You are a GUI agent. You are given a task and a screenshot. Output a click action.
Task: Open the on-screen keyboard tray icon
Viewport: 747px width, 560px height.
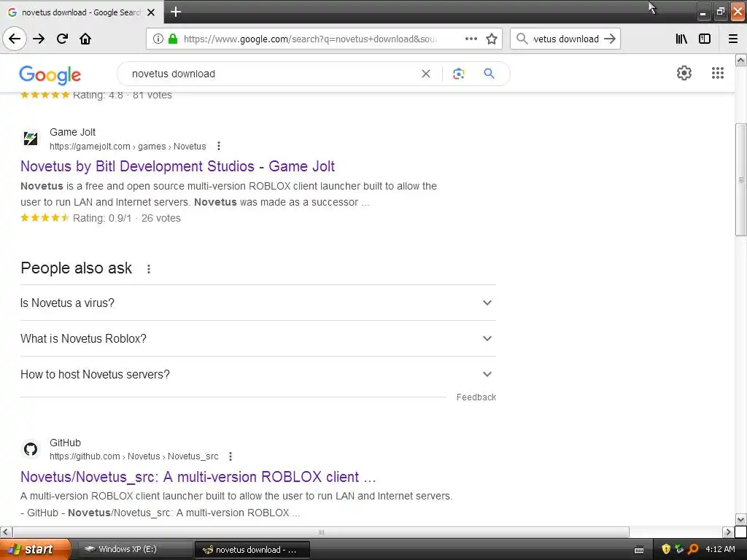[x=639, y=550]
